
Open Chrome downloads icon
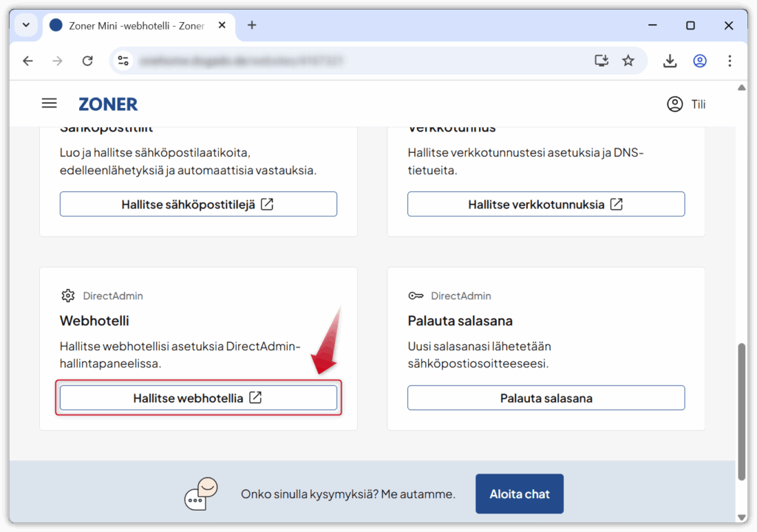click(670, 61)
